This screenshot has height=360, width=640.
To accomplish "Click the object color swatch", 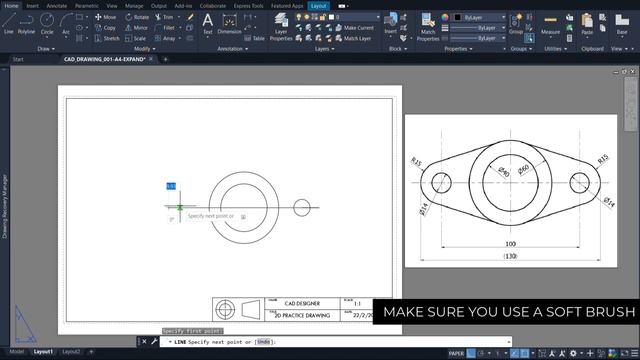I will (x=458, y=17).
